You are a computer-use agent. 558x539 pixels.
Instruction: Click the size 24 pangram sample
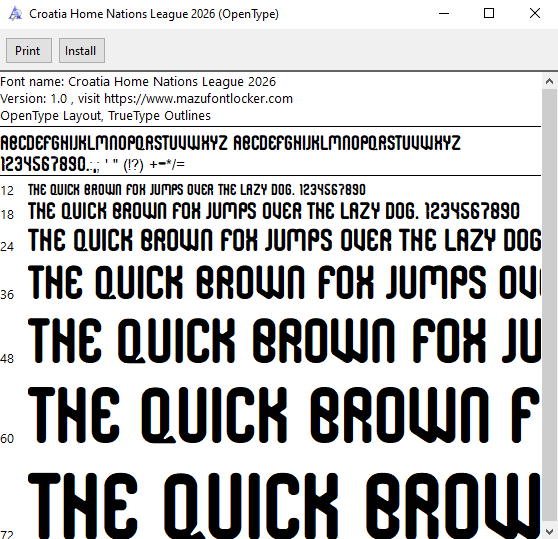[284, 240]
